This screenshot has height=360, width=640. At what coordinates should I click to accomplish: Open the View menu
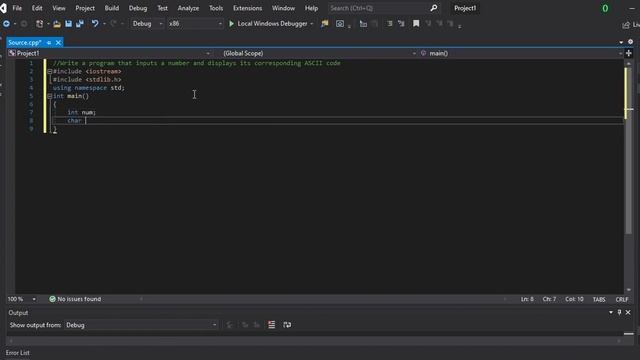[x=59, y=8]
